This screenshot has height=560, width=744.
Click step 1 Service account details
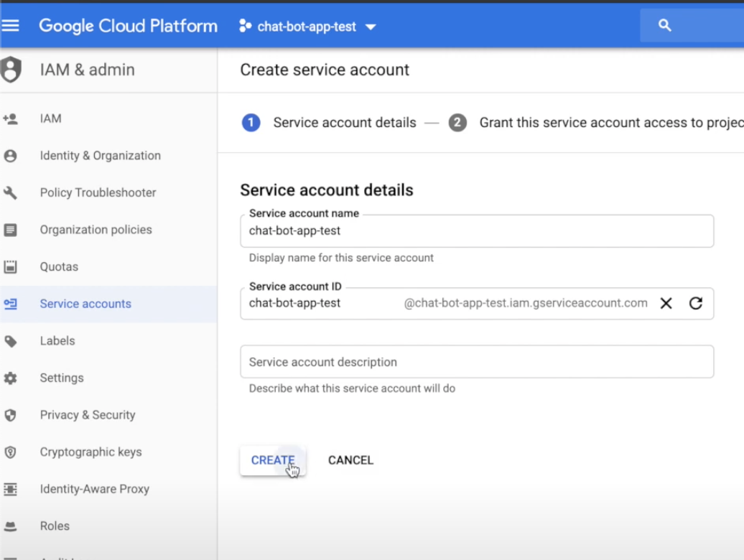click(x=329, y=123)
